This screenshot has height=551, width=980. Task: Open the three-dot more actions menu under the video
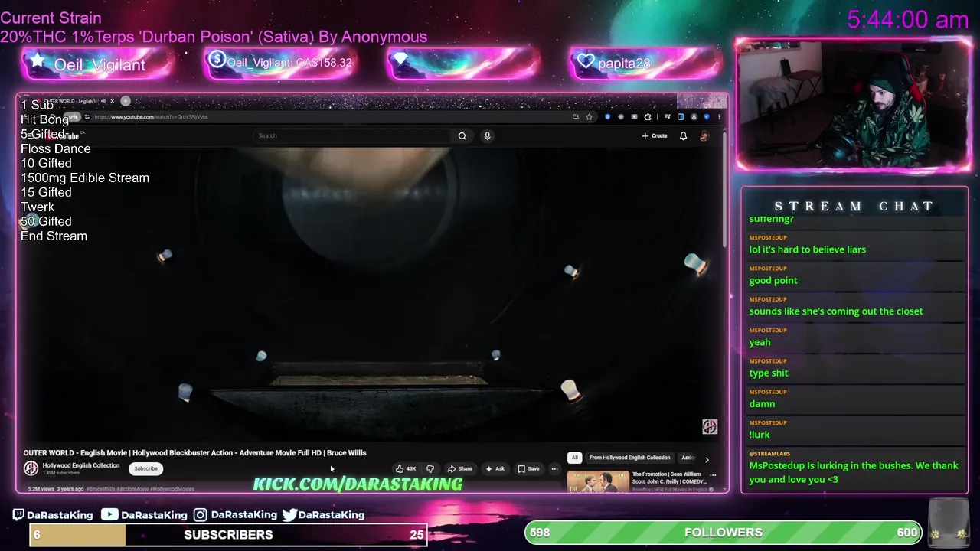554,468
